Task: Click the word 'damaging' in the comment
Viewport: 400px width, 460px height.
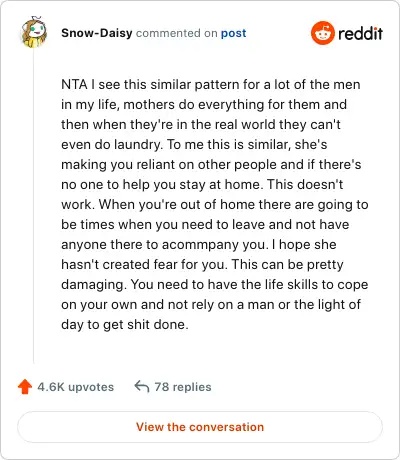Action: point(92,285)
